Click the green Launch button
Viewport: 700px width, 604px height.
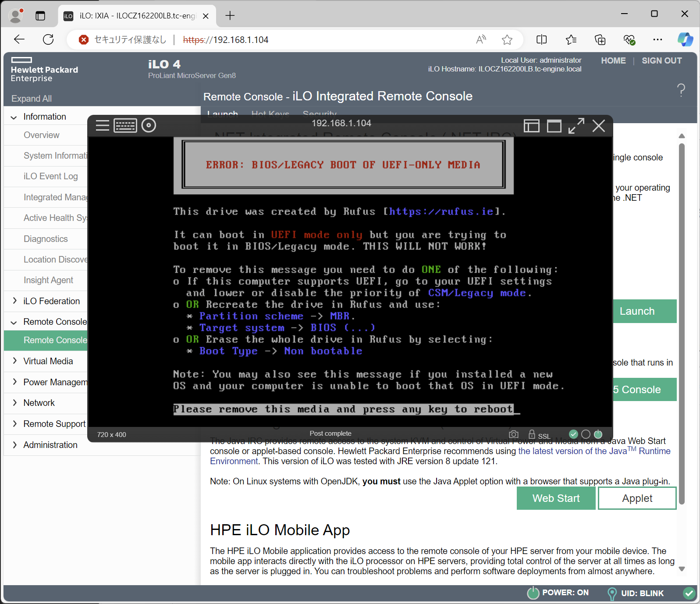coord(645,311)
